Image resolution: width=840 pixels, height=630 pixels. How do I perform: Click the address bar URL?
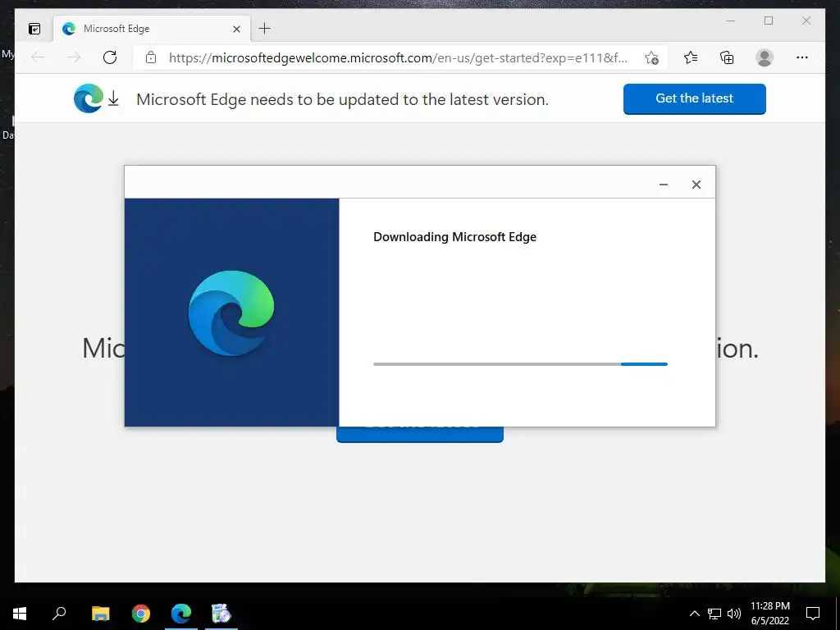point(398,58)
